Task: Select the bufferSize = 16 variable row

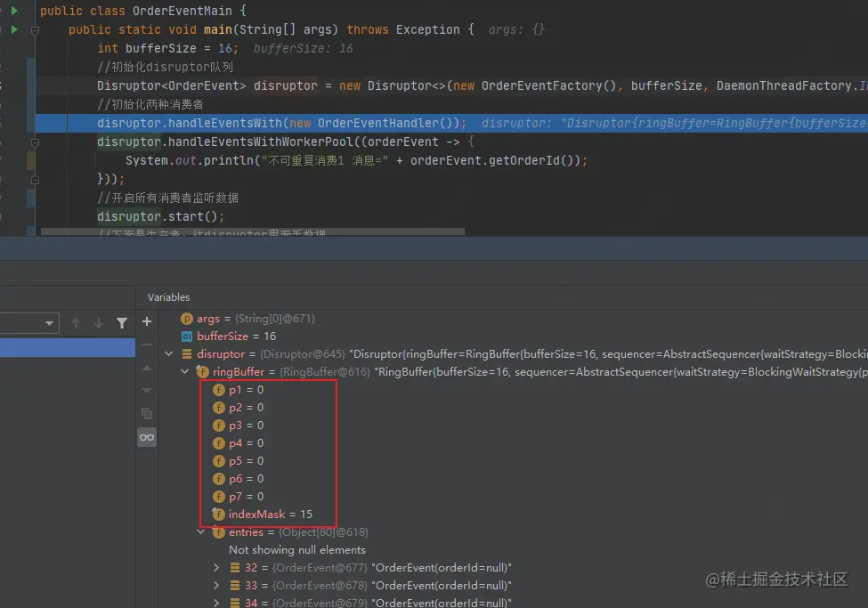Action: coord(229,336)
